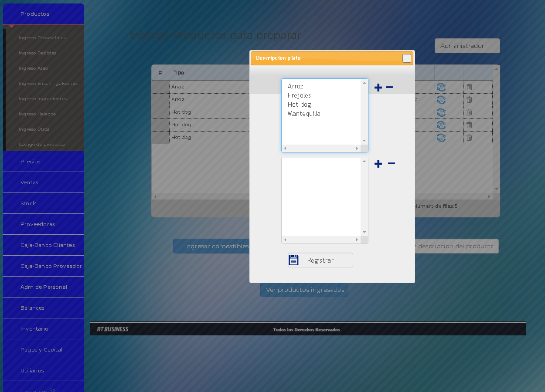
Task: Click the refresh icon in the last table row
Action: (x=441, y=138)
